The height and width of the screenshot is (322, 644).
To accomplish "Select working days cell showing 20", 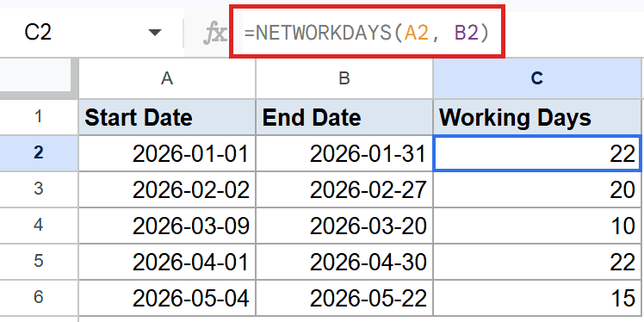I will [x=536, y=189].
